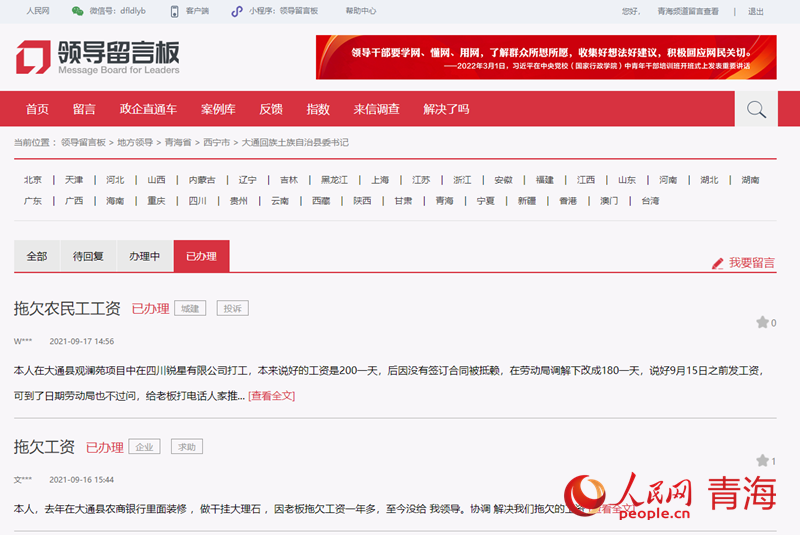
Task: Star the 拖欠农民工工资 post
Action: [x=762, y=322]
